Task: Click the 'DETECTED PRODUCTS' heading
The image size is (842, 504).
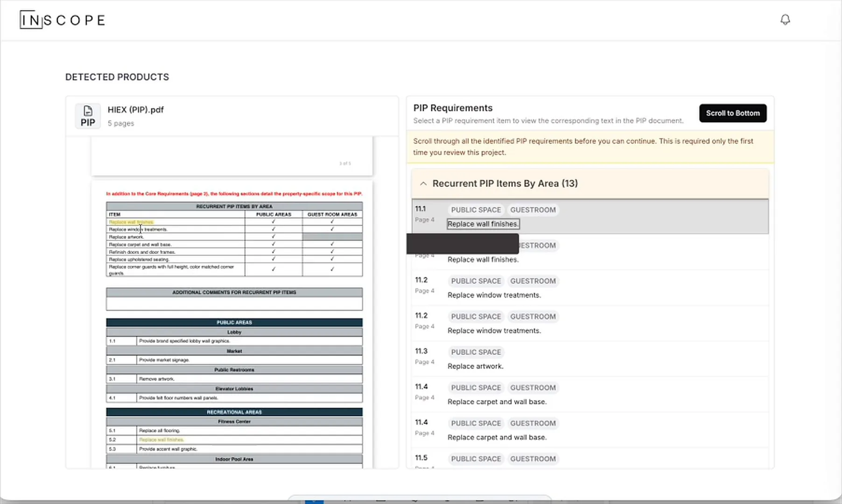Action: pos(117,77)
